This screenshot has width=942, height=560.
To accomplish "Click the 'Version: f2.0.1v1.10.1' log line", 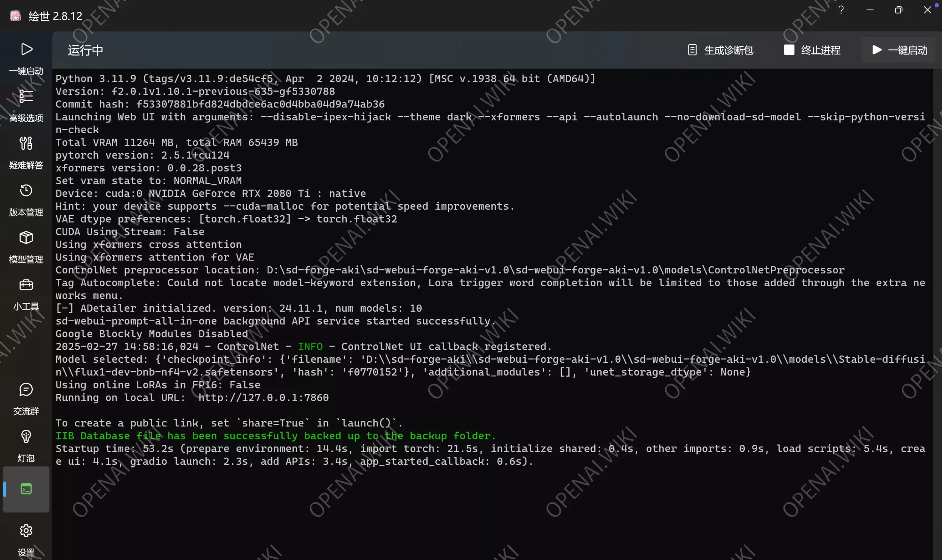I will pos(195,91).
